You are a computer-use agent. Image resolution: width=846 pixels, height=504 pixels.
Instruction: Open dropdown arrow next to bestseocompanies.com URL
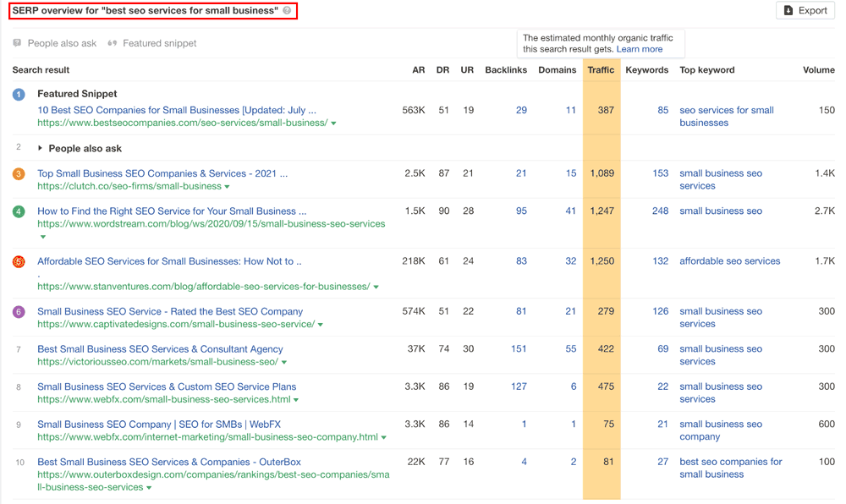click(333, 123)
